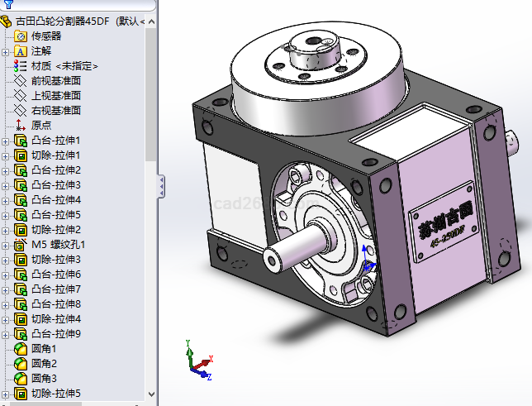The image size is (532, 406).
Task: Click the feature tree scroll down arrow
Action: [151, 394]
